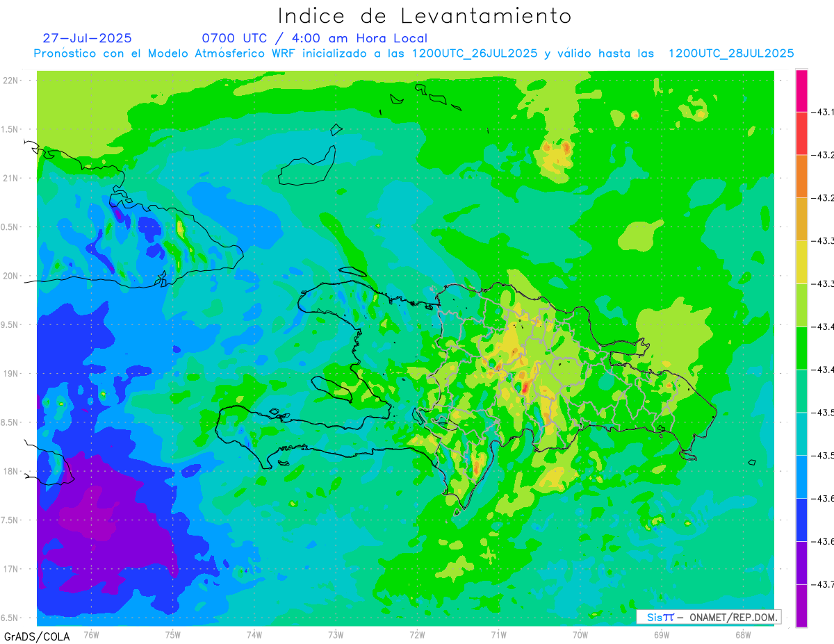Pick the bright yellow colorbar swatch

pos(801,262)
